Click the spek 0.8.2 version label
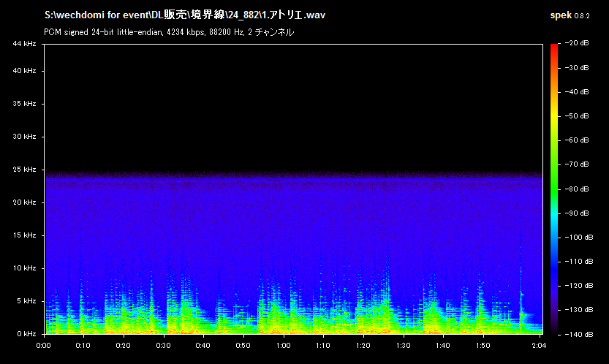Viewport: 609px width, 364px height. tap(570, 15)
